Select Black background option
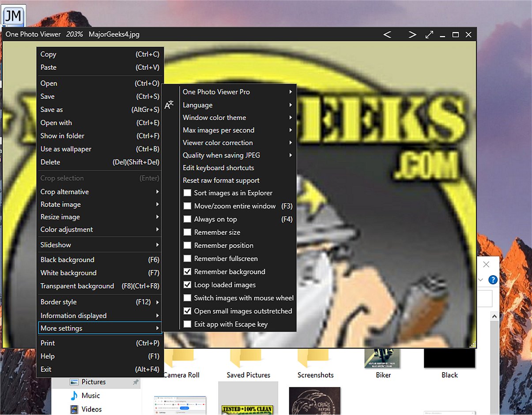The height and width of the screenshot is (415, 532). pyautogui.click(x=100, y=260)
